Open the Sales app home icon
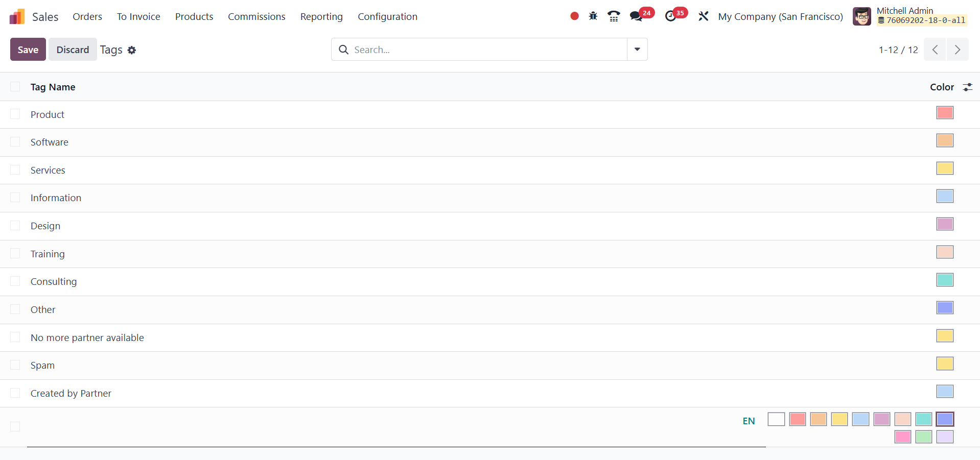The image size is (980, 460). point(17,16)
